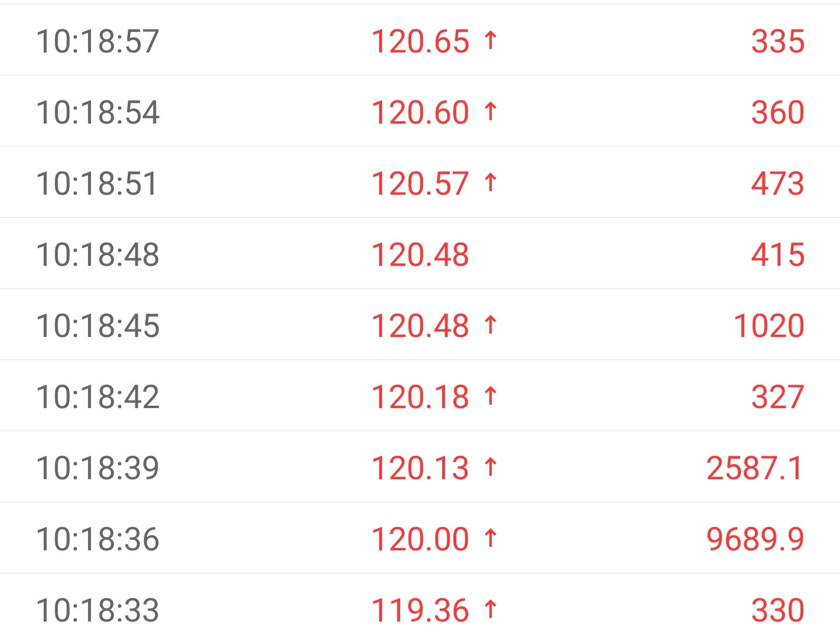This screenshot has width=840, height=632.
Task: Tap volume value 327
Action: tap(778, 397)
